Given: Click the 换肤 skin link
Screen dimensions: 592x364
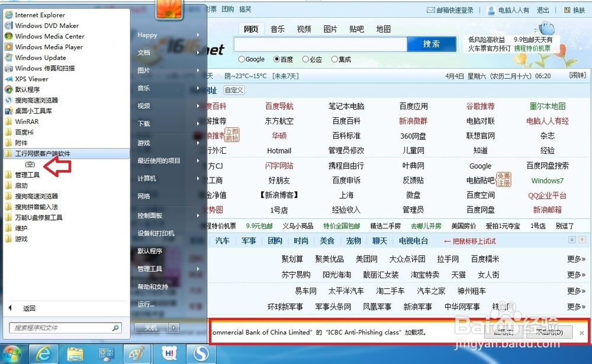Looking at the screenshot, I should click(x=575, y=10).
